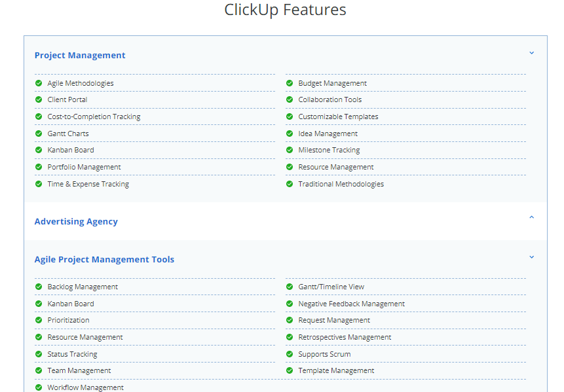Select Time & Expense Tracking item
This screenshot has width=564, height=392.
[88, 184]
